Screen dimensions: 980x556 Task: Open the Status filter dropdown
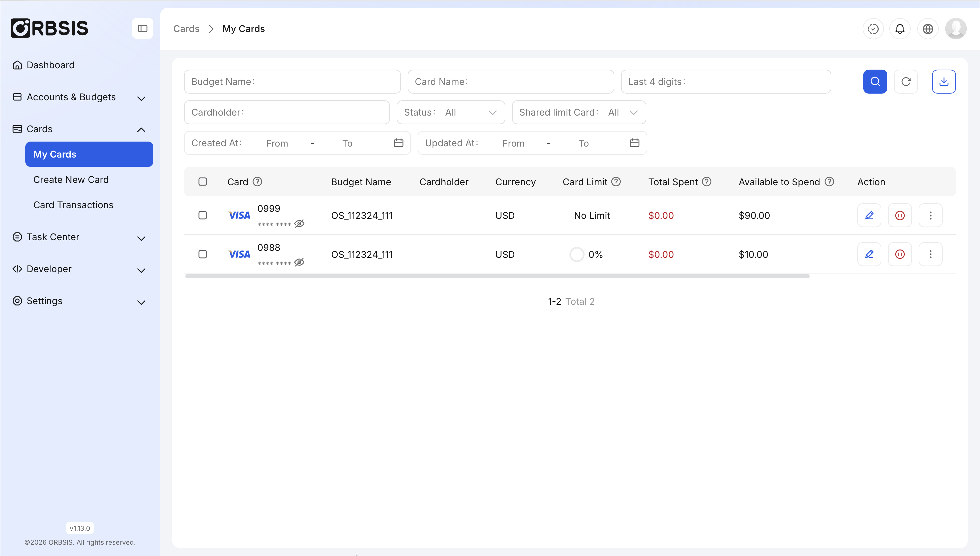point(450,112)
